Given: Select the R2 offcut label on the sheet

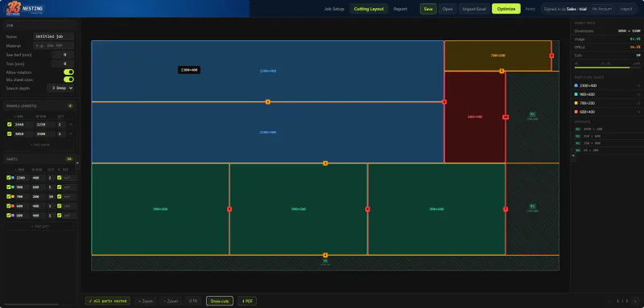Looking at the screenshot, I should [532, 207].
